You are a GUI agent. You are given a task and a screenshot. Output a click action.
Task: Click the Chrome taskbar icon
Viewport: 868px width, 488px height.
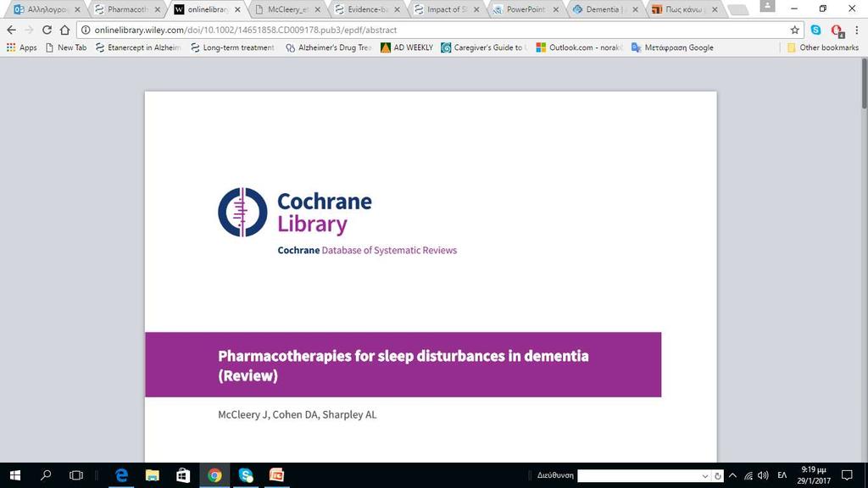(214, 475)
